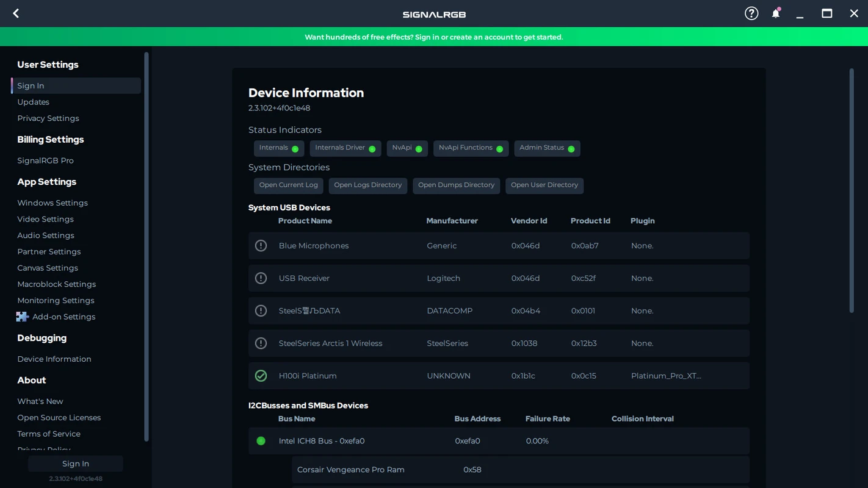Click the H100i Platinum product name
This screenshot has width=868, height=488.
click(x=308, y=376)
